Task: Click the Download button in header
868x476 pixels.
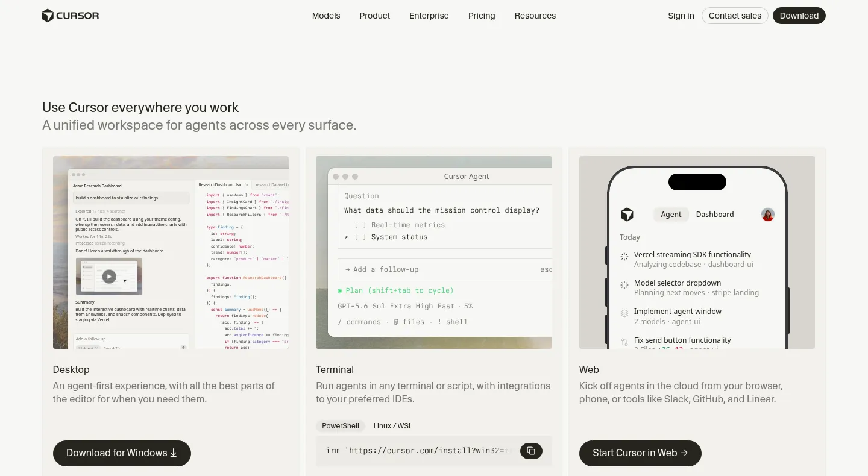Action: click(x=799, y=16)
